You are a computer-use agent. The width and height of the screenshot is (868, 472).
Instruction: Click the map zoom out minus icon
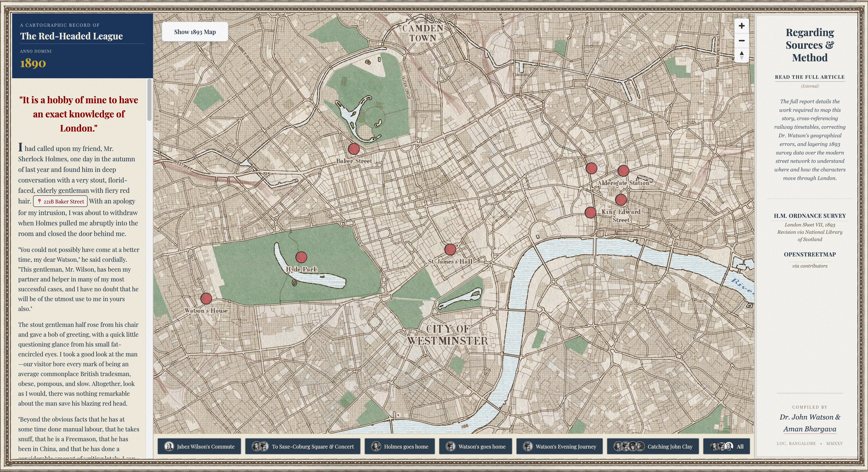tap(741, 41)
